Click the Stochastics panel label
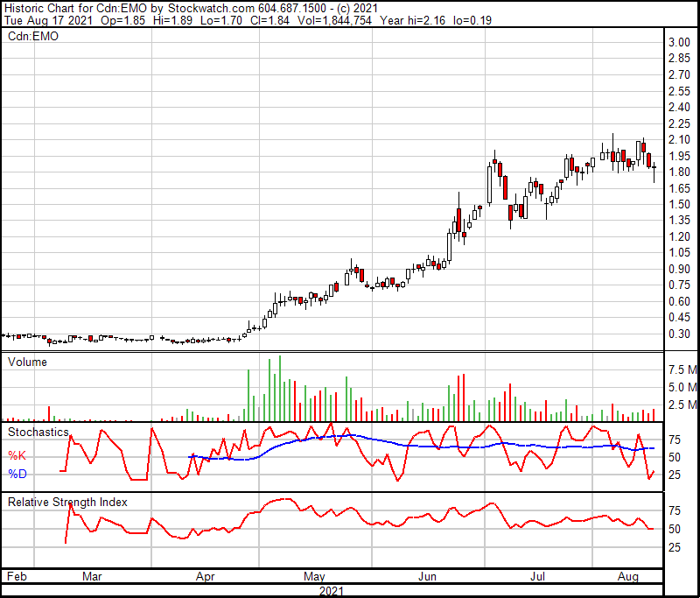This screenshot has height=598, width=700. coord(38,432)
